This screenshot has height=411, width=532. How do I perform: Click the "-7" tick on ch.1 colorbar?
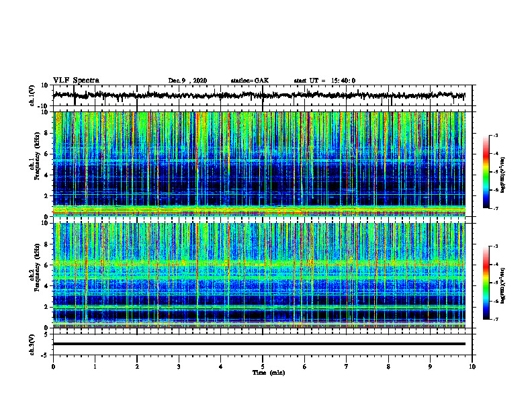click(x=496, y=208)
